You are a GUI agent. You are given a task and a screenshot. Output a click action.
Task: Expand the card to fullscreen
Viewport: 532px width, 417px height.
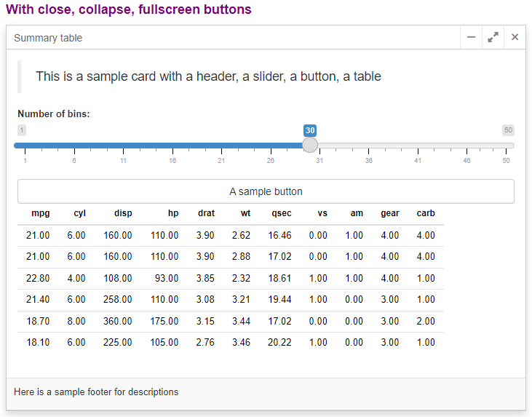pyautogui.click(x=493, y=37)
